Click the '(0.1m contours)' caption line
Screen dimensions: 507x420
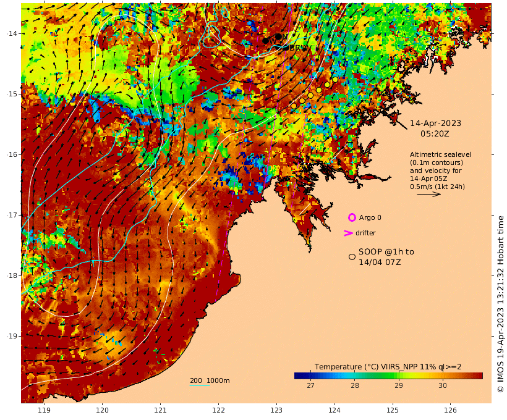[x=437, y=162]
